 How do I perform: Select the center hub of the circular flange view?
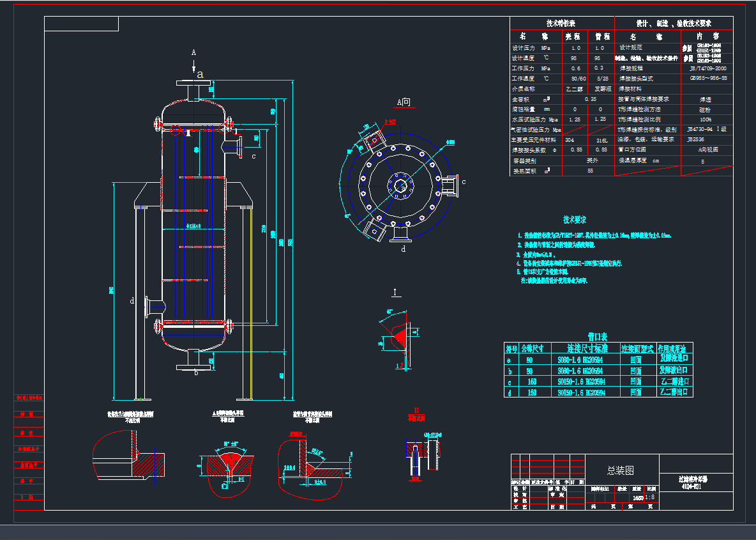tap(400, 186)
